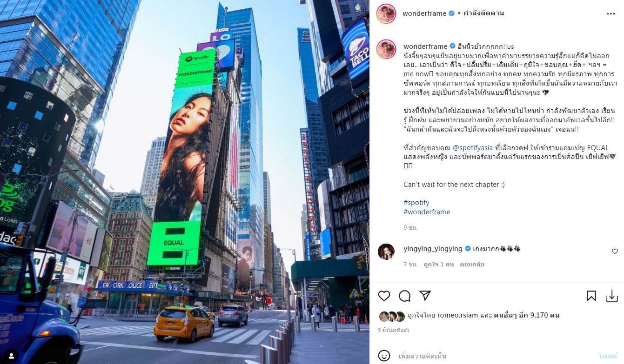Open #wonderframe hashtag

427,212
